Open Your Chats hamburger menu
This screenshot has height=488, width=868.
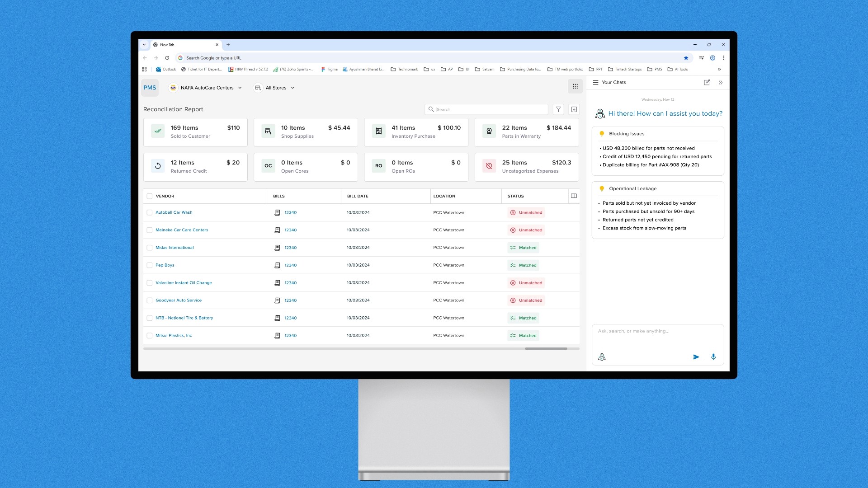[595, 82]
